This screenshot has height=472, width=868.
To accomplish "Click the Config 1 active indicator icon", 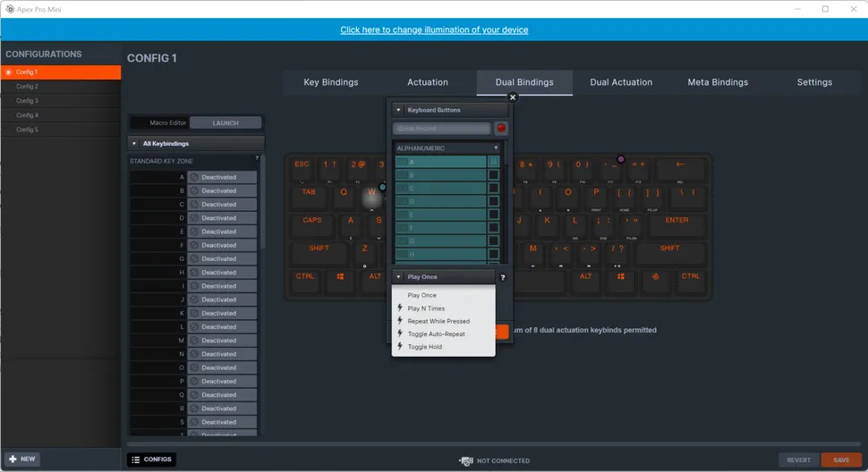I will pos(9,72).
